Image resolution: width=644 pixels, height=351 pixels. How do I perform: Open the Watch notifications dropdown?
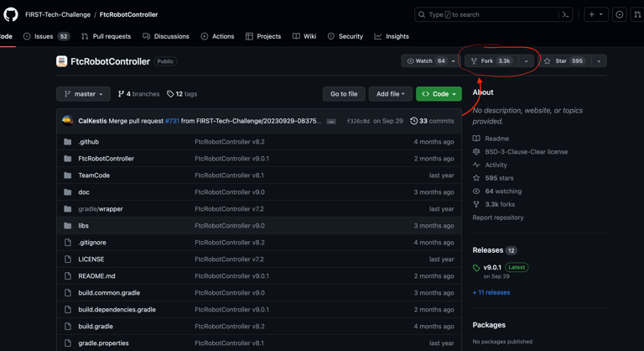430,61
